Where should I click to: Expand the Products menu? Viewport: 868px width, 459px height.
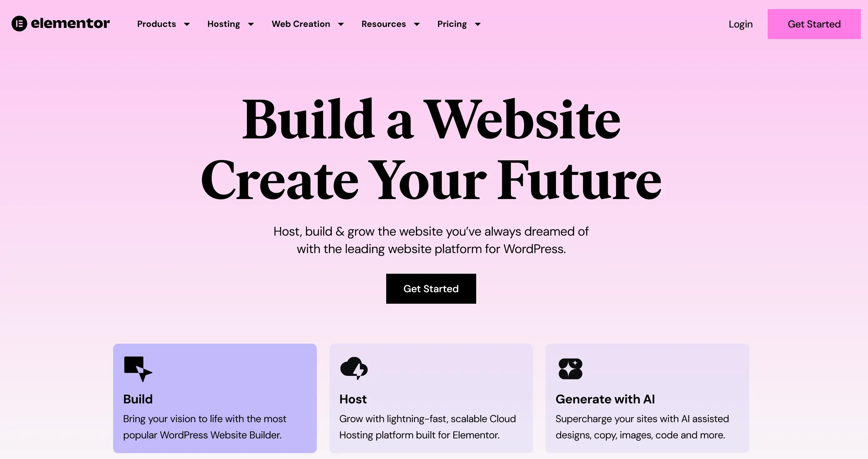(162, 24)
